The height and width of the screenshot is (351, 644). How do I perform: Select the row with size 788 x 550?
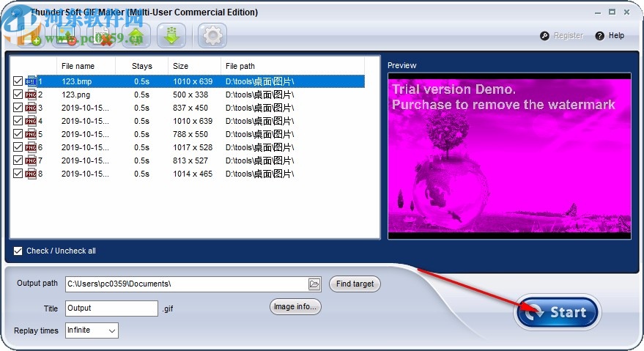[188, 134]
